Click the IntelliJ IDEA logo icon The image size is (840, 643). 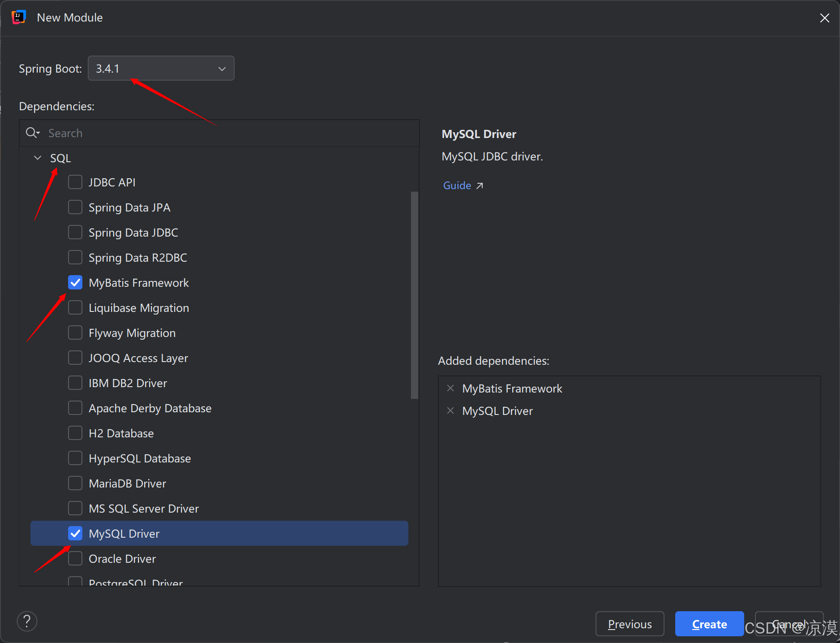tap(18, 17)
